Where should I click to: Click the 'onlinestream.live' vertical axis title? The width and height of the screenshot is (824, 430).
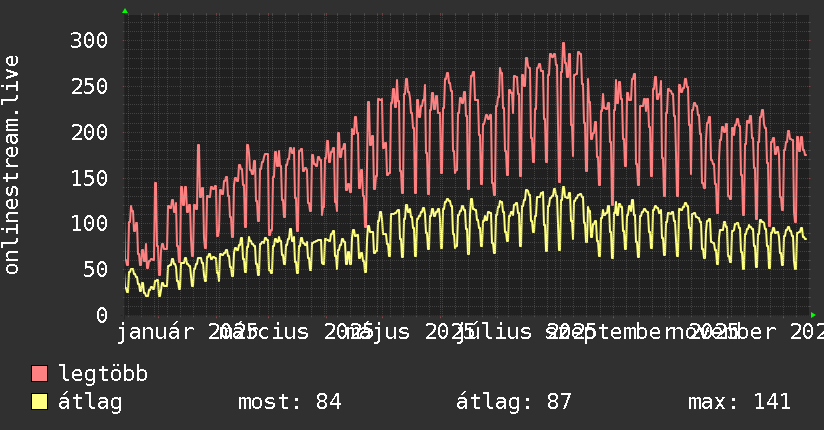(11, 165)
